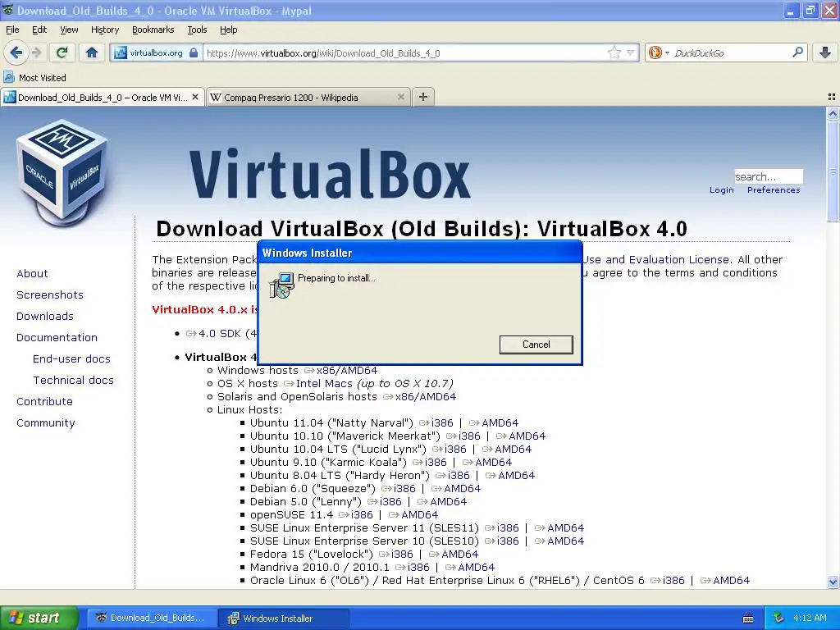Open the Login link

pyautogui.click(x=721, y=190)
